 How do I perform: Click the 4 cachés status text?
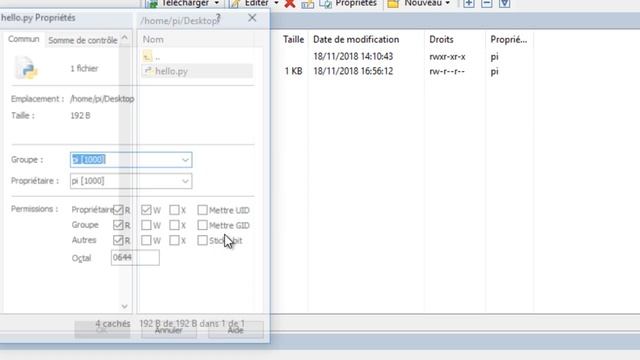pos(113,324)
